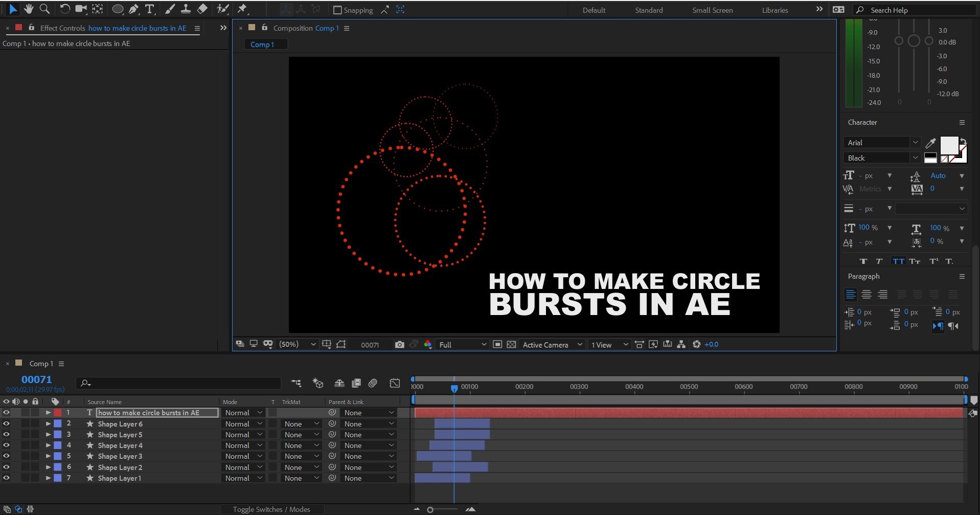Image resolution: width=980 pixels, height=515 pixels.
Task: Open the Full resolution dropdown
Action: pos(462,345)
